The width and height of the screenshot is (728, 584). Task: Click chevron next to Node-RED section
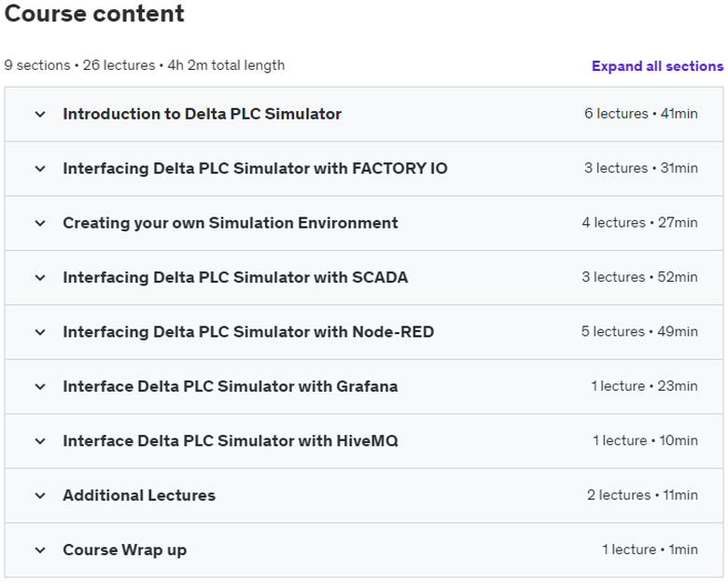(x=39, y=332)
